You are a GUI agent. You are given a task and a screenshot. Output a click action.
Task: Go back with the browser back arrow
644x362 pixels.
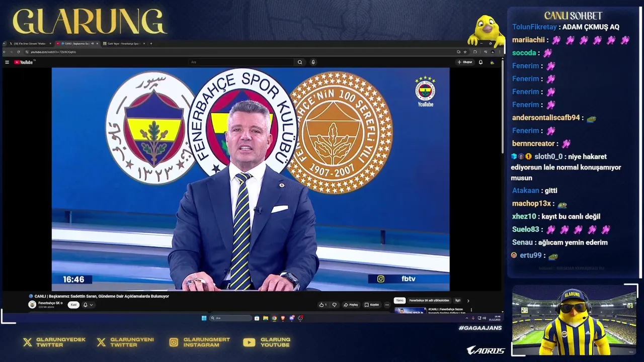pos(5,52)
